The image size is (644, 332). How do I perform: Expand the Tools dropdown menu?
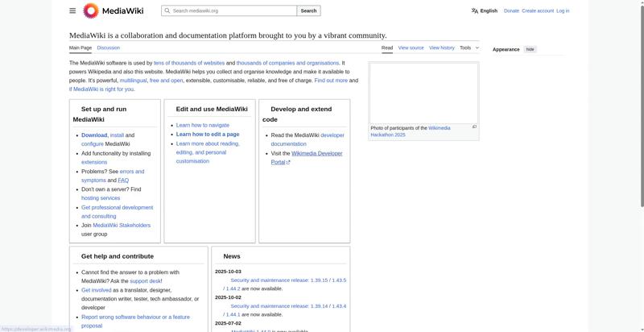(x=469, y=48)
